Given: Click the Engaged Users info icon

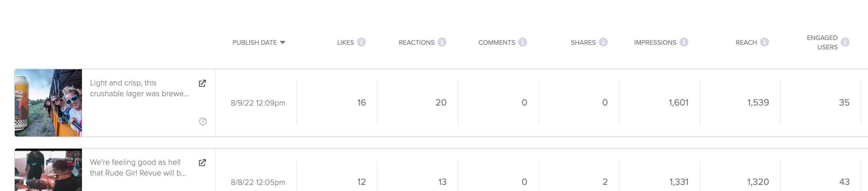Looking at the screenshot, I should pyautogui.click(x=845, y=42).
